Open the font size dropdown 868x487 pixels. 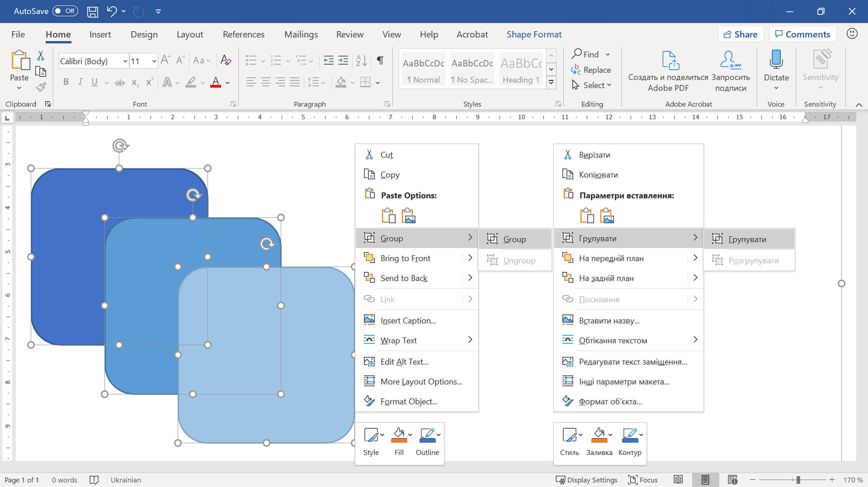pyautogui.click(x=154, y=61)
